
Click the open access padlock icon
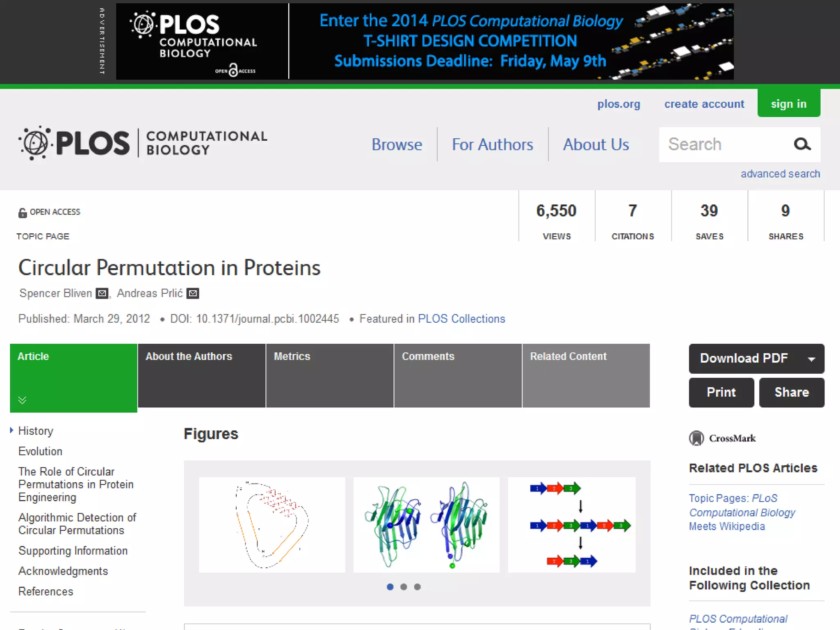pyautogui.click(x=23, y=212)
